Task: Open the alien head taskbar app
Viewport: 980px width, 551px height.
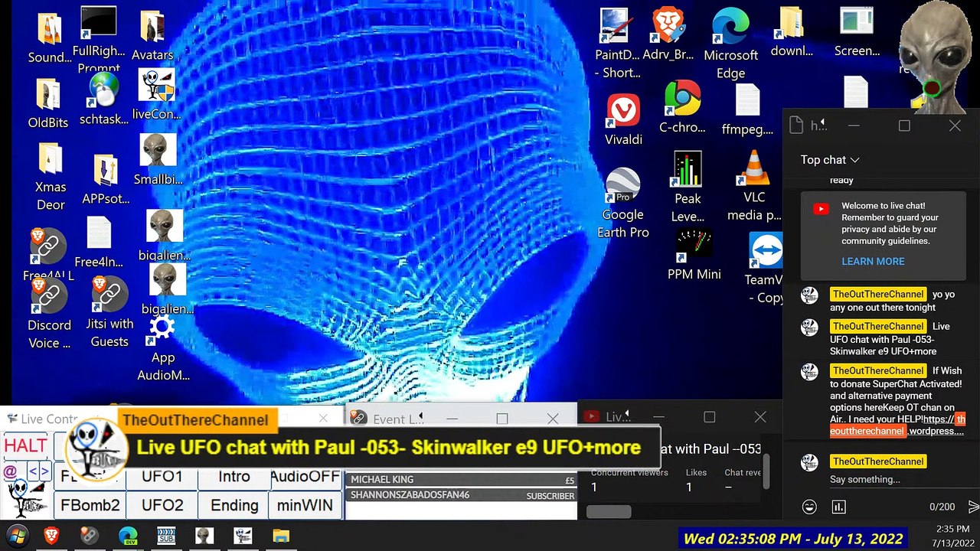Action: 204,536
